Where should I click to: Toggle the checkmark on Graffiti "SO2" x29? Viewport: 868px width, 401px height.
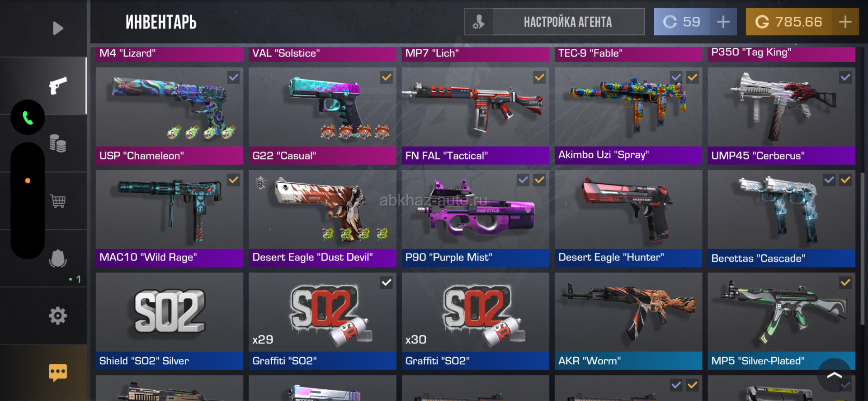tap(386, 283)
